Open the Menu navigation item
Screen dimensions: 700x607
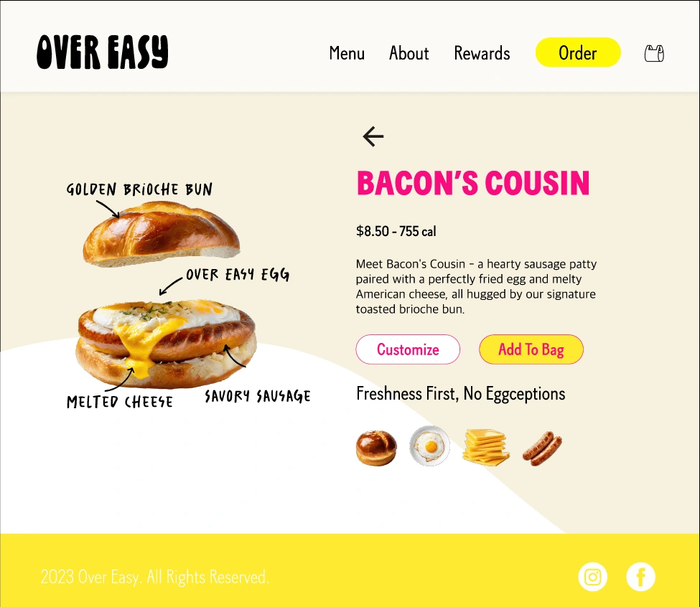[347, 53]
